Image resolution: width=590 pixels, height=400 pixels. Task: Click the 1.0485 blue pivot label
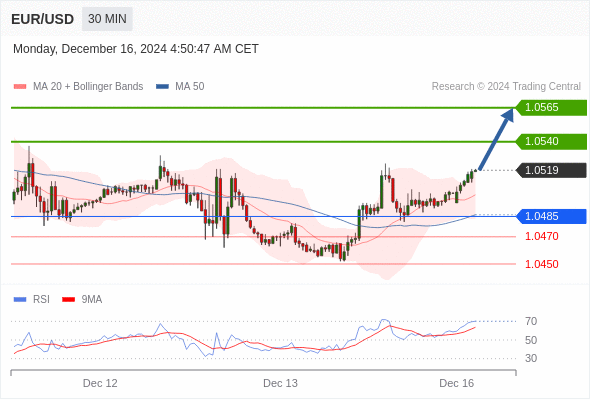point(551,216)
